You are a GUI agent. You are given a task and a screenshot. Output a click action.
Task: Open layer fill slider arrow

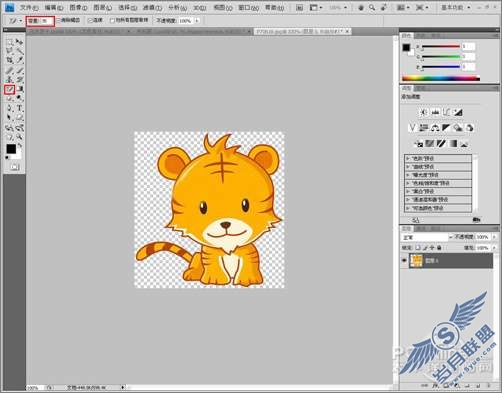(494, 248)
